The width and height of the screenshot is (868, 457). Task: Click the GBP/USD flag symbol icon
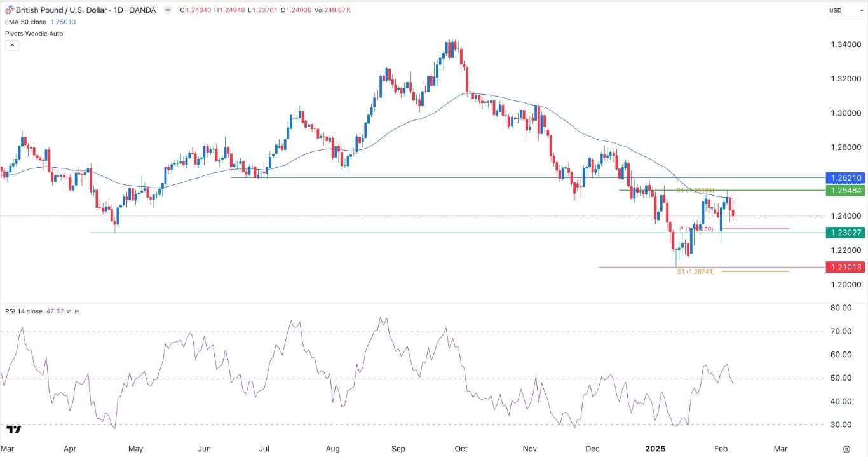tap(9, 10)
